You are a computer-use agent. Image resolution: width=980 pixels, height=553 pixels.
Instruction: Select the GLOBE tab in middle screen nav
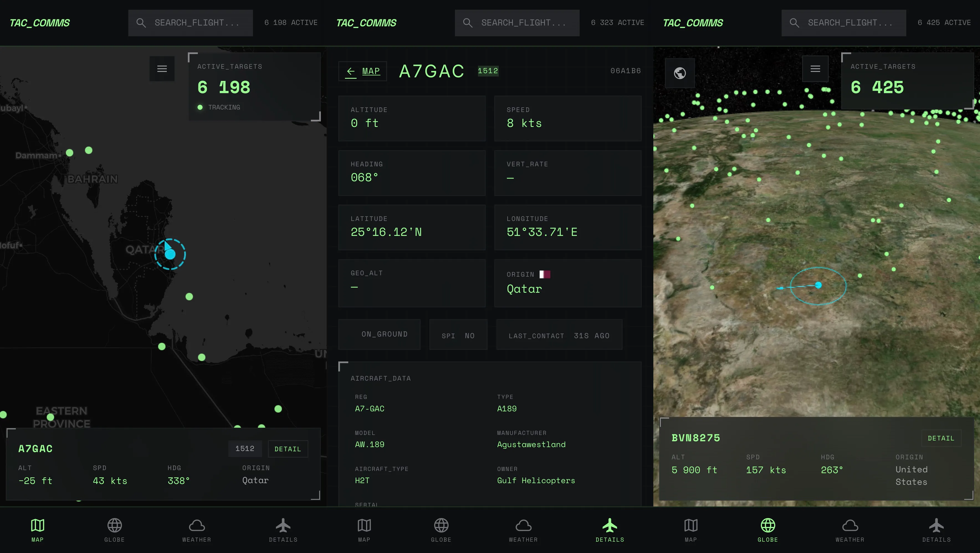coord(441,530)
